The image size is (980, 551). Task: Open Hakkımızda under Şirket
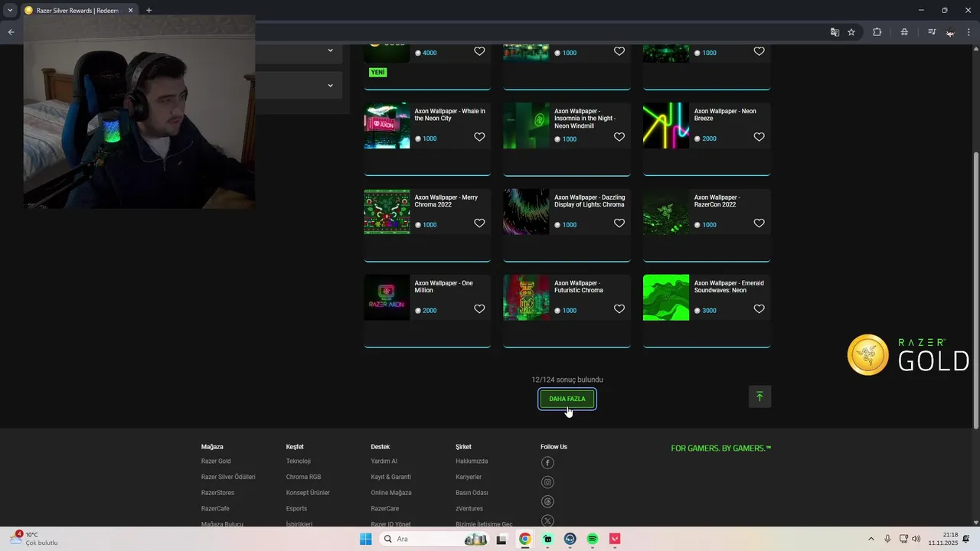tap(472, 461)
